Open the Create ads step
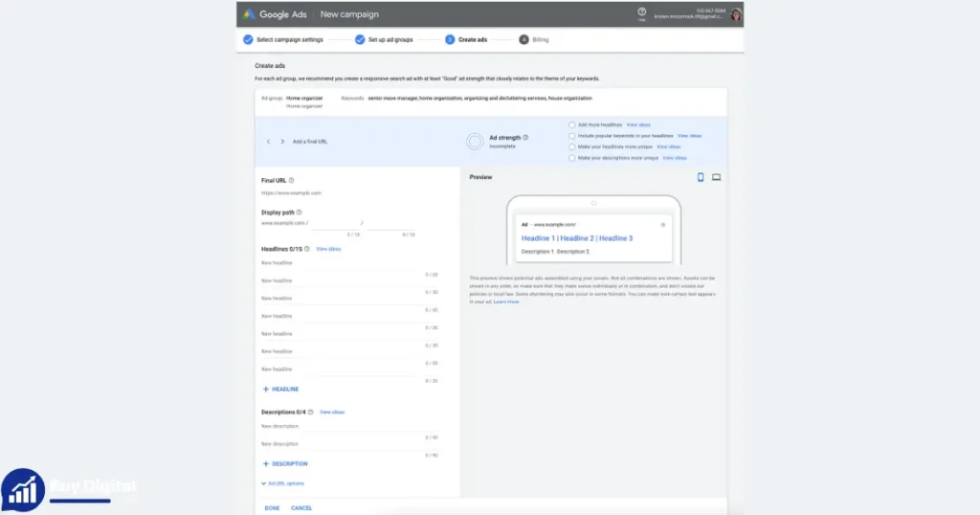 coord(466,39)
